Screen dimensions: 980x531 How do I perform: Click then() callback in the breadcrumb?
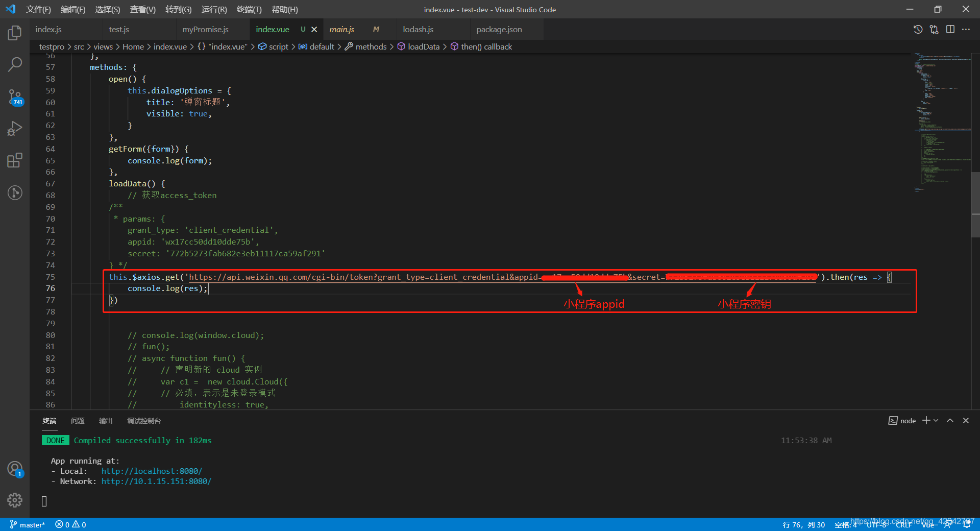tap(481, 46)
